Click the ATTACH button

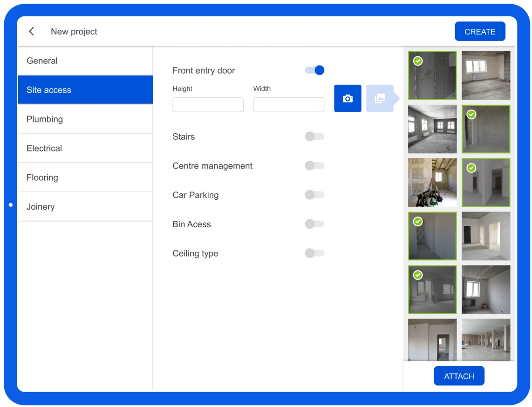click(459, 376)
